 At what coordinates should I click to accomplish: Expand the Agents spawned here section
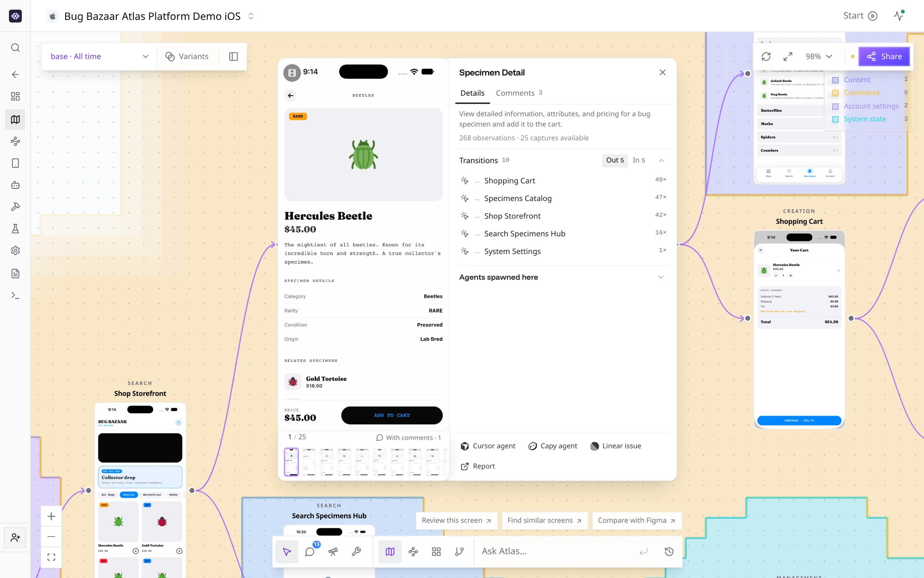tap(661, 277)
